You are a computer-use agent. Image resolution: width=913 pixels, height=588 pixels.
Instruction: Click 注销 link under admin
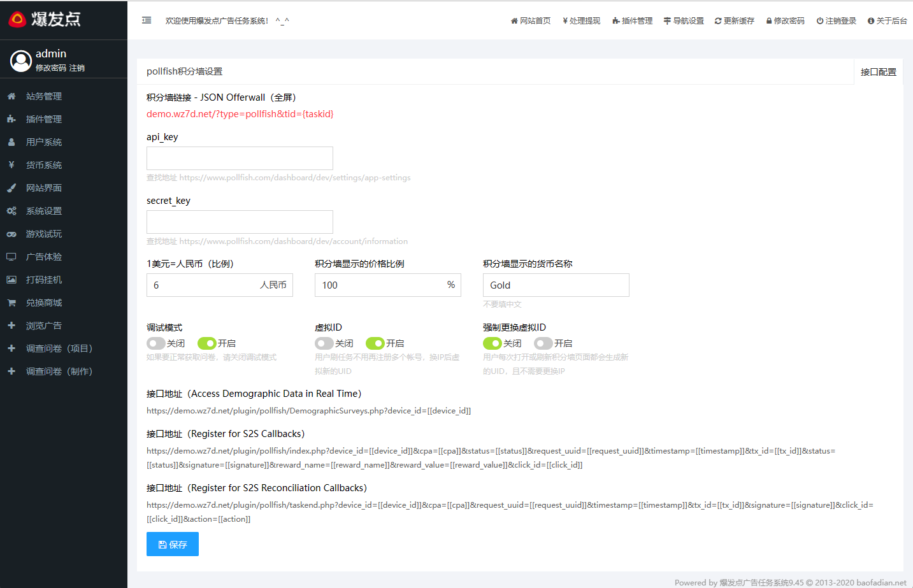point(77,68)
